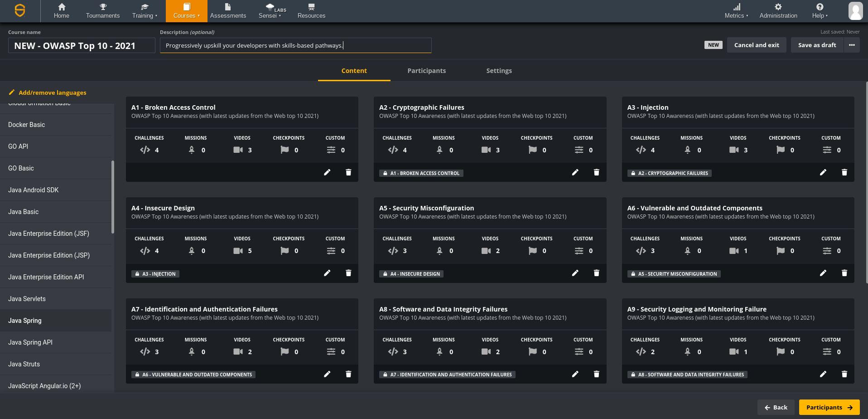
Task: Edit the A9 Security Logging course
Action: [823, 374]
